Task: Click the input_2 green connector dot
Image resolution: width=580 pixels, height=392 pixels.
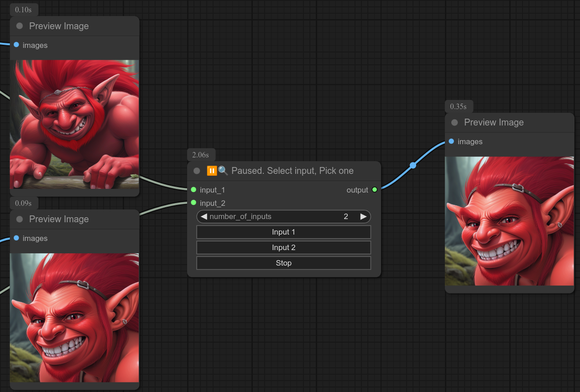Action: (x=193, y=203)
